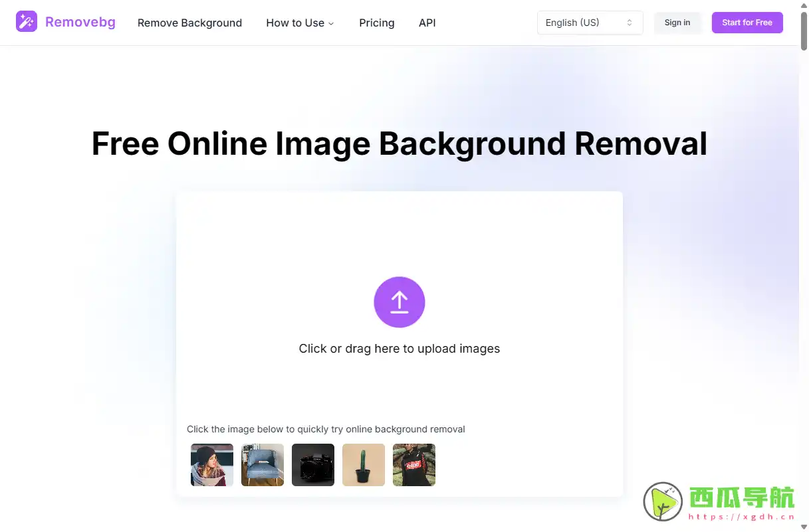The width and height of the screenshot is (809, 532).
Task: Open the API navigation link
Action: [x=427, y=23]
